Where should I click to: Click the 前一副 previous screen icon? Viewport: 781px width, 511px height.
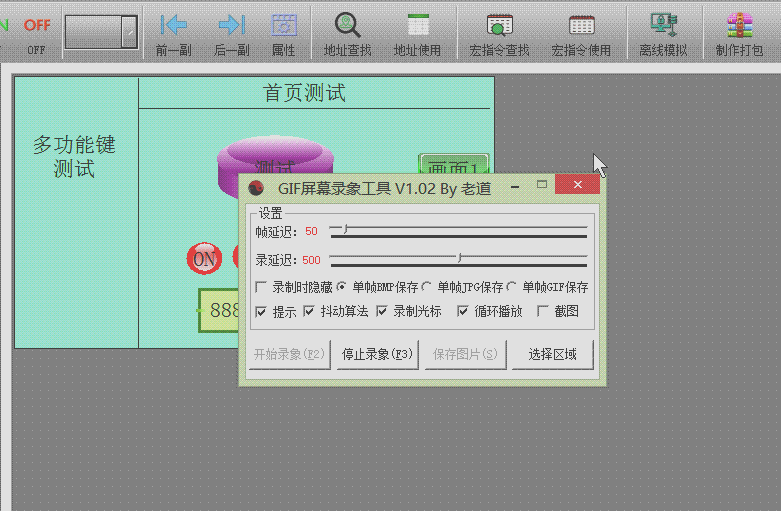pos(174,26)
